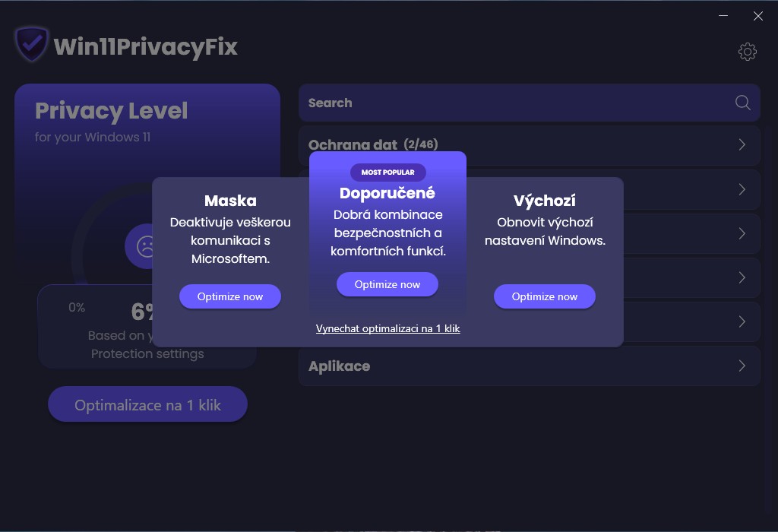Click the sad face privacy score icon
The height and width of the screenshot is (532, 778).
pyautogui.click(x=142, y=245)
